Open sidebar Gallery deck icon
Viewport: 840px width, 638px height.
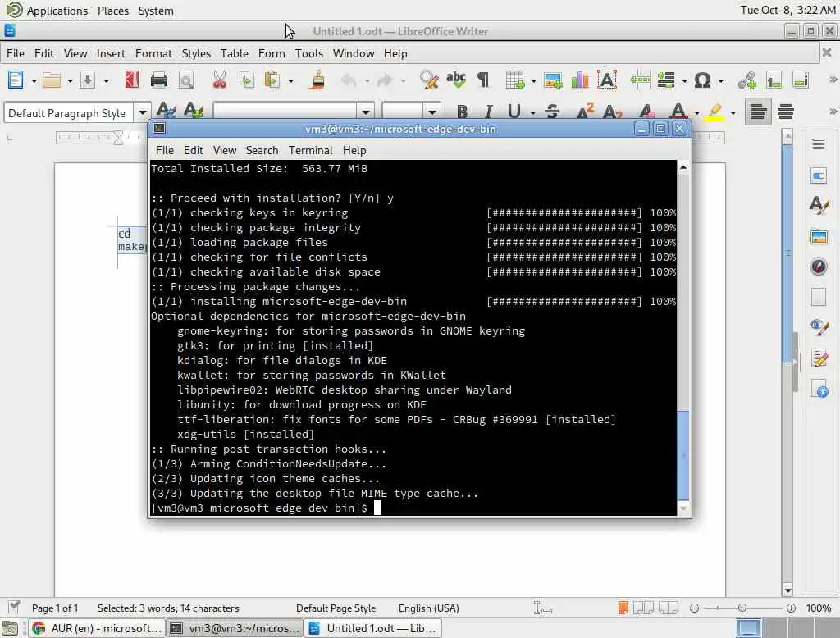[819, 236]
